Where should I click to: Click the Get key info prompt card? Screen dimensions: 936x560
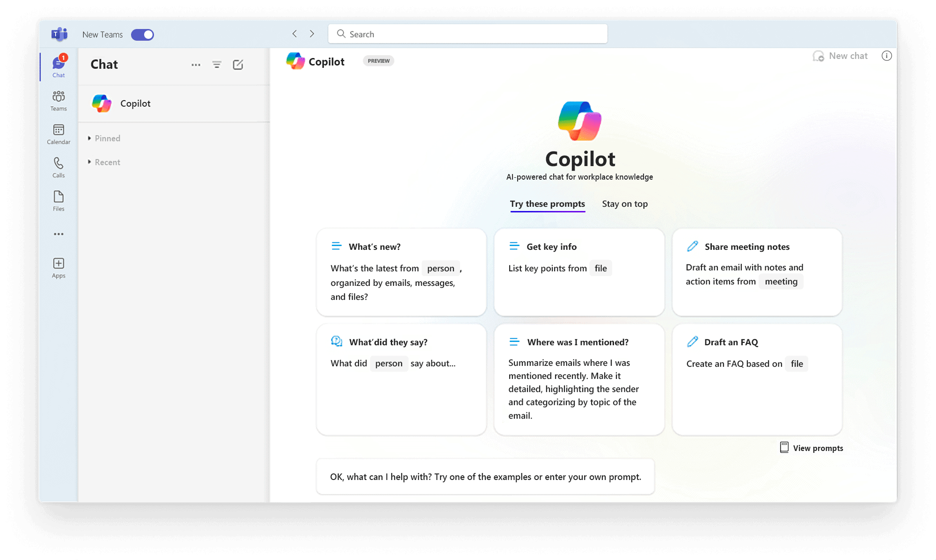point(578,272)
